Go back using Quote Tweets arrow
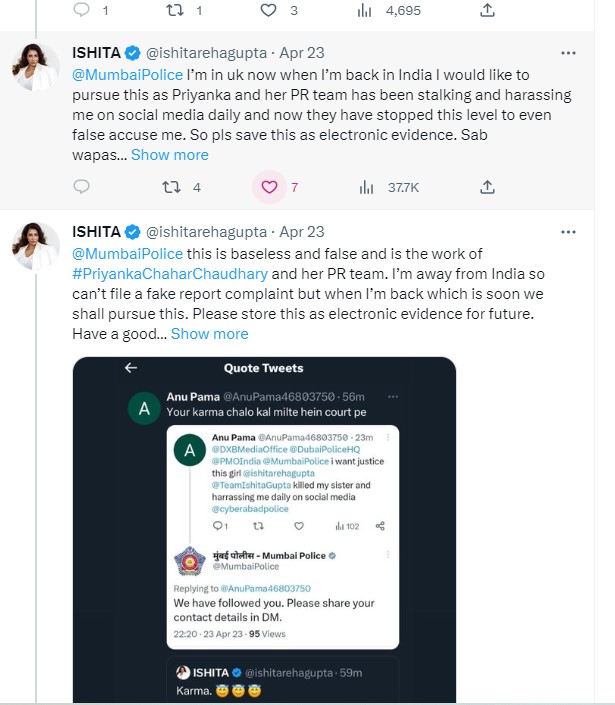The height and width of the screenshot is (705, 615). click(130, 368)
